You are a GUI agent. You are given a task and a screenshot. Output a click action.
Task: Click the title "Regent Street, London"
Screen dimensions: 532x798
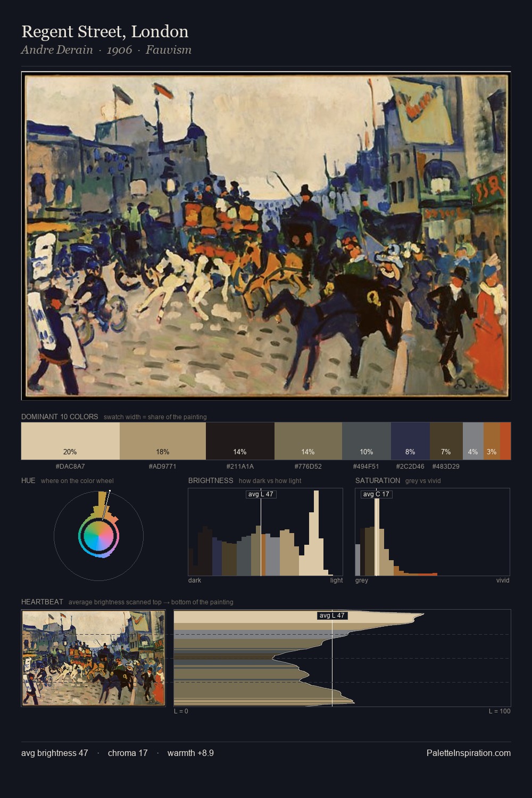tap(105, 31)
